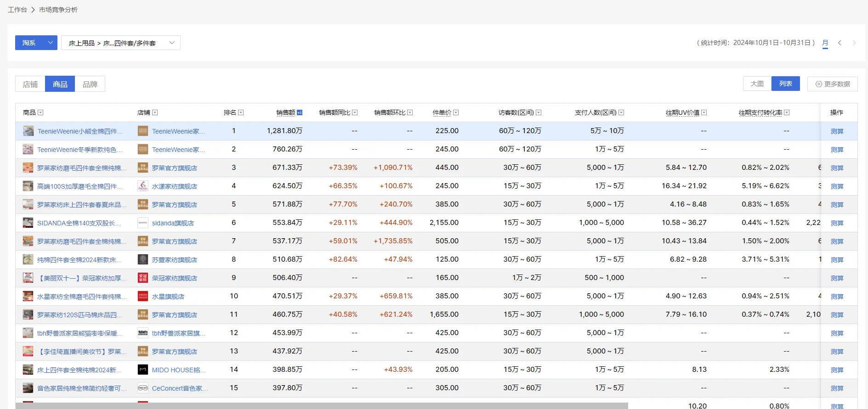
Task: Click filter icon next to 往期UV价值
Action: tap(704, 112)
